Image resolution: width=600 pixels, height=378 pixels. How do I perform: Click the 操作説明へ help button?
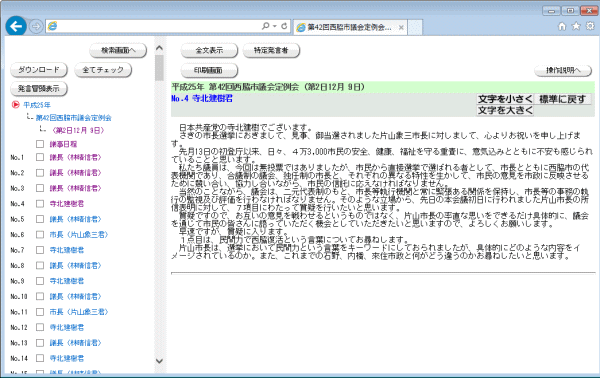pyautogui.click(x=563, y=70)
